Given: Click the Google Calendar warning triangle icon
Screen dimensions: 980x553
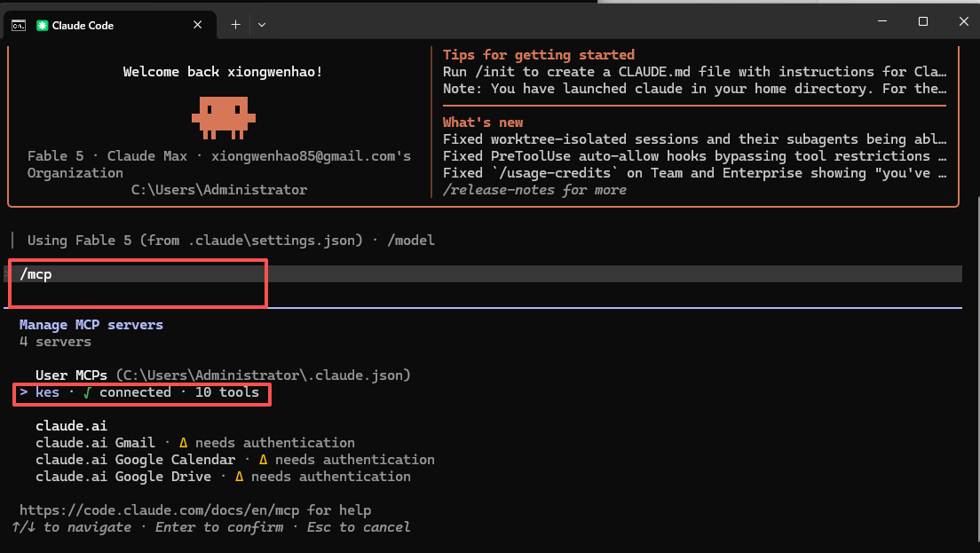Looking at the screenshot, I should 263,460.
